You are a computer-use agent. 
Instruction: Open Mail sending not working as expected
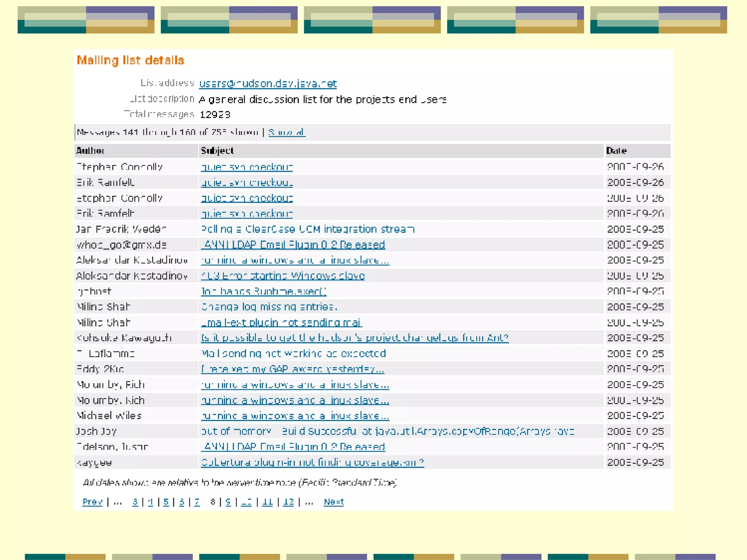[x=293, y=354]
